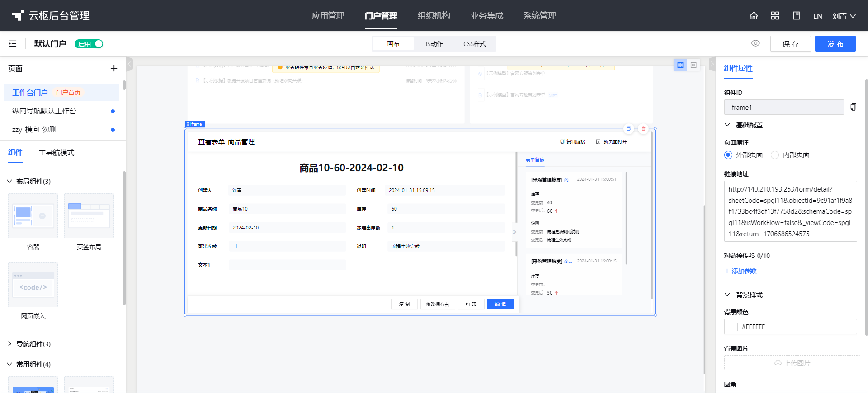Select the 组件 tab in left panel
This screenshot has width=868, height=393.
[15, 153]
